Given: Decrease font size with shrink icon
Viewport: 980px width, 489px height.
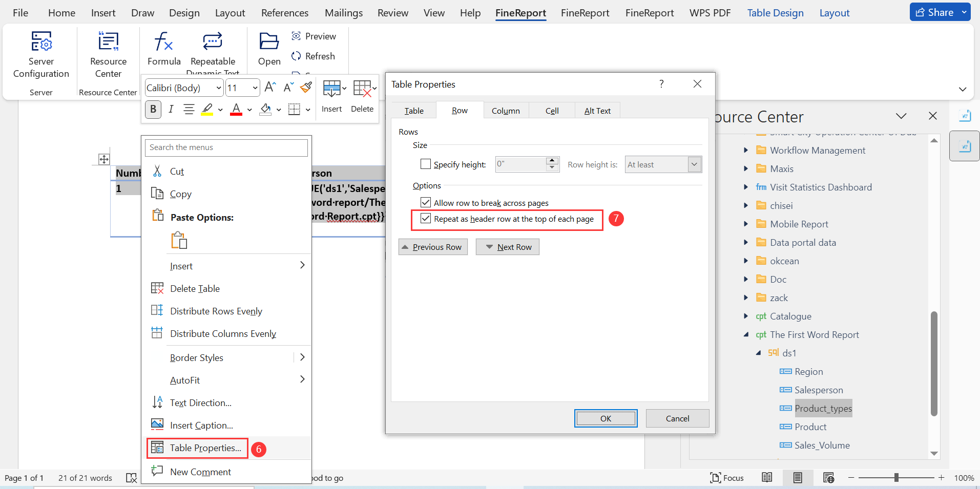Looking at the screenshot, I should (288, 88).
